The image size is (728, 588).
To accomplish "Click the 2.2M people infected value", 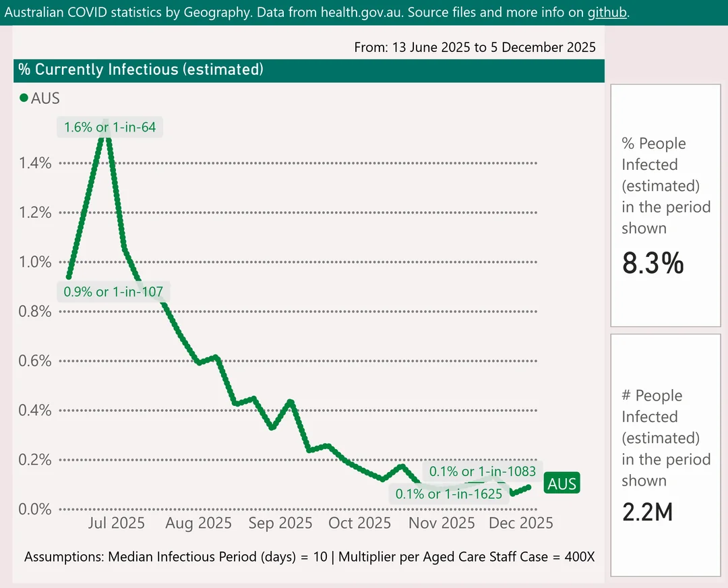I will tap(647, 512).
